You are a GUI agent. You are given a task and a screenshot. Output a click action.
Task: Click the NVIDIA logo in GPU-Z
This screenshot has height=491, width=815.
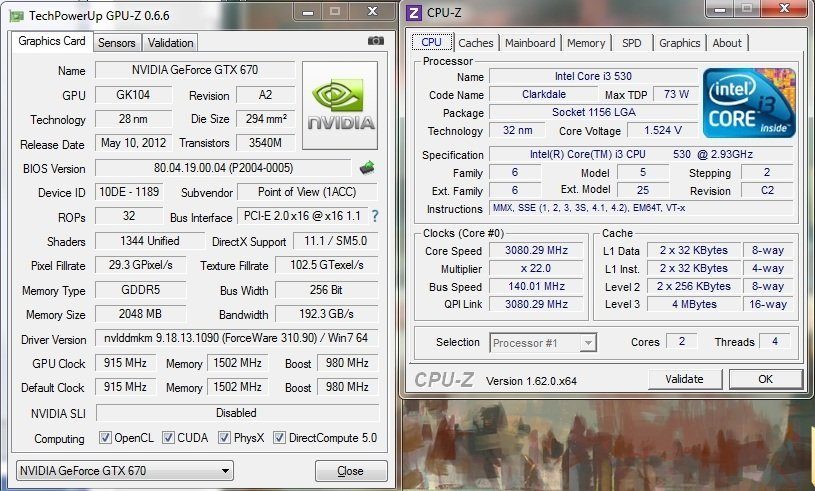coord(340,105)
